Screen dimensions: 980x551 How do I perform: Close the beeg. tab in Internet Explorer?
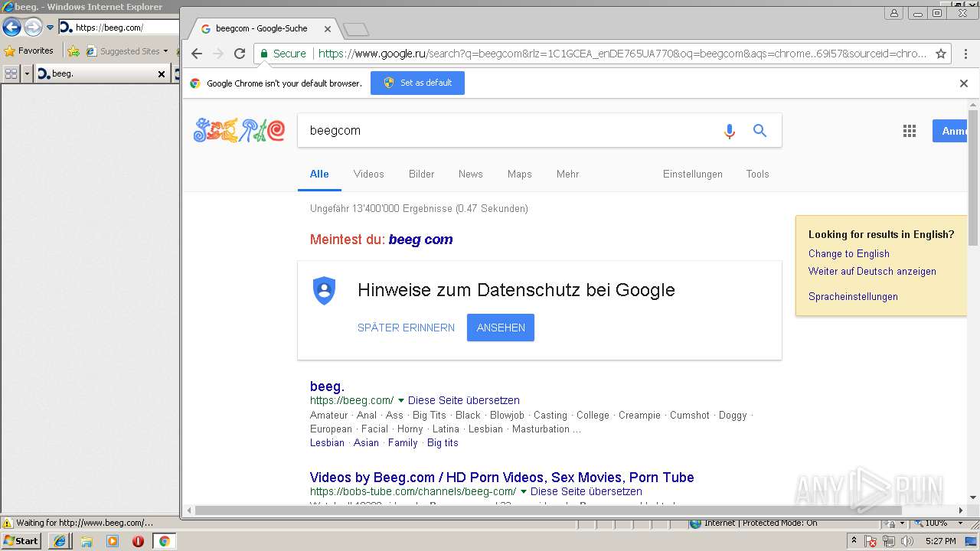click(x=162, y=73)
